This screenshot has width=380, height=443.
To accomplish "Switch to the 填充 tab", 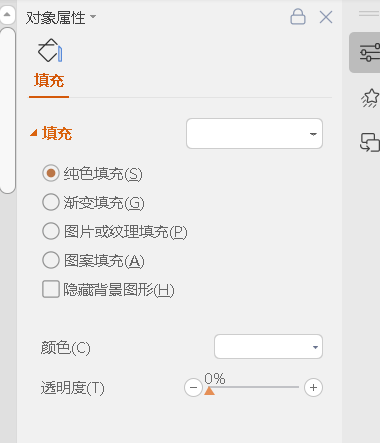I will [x=49, y=81].
